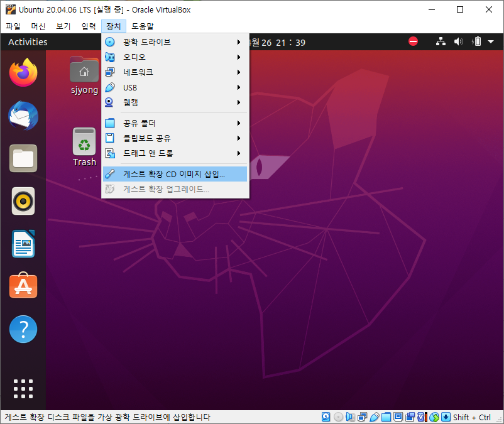504x424 pixels.
Task: Open Files manager from the dock
Action: [x=23, y=158]
